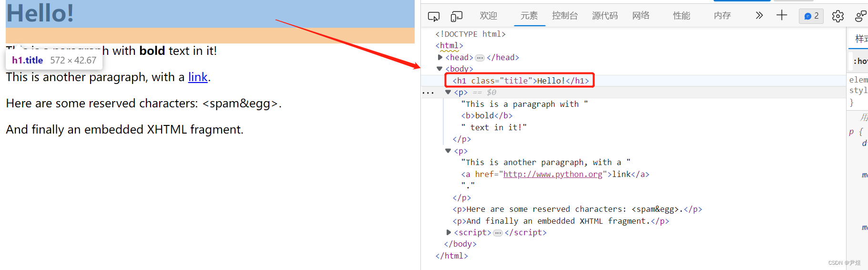
Task: Select the <!DOCTYPE html> line
Action: pyautogui.click(x=470, y=34)
